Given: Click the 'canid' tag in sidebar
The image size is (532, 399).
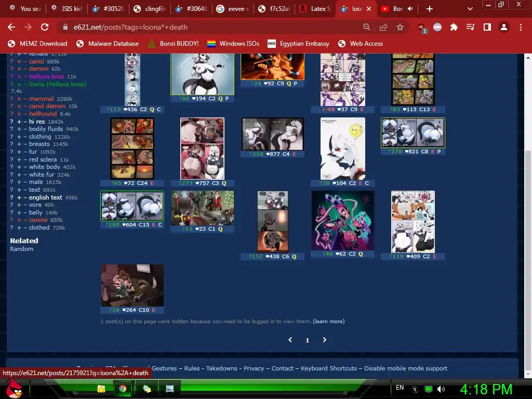Looking at the screenshot, I should coord(36,61).
